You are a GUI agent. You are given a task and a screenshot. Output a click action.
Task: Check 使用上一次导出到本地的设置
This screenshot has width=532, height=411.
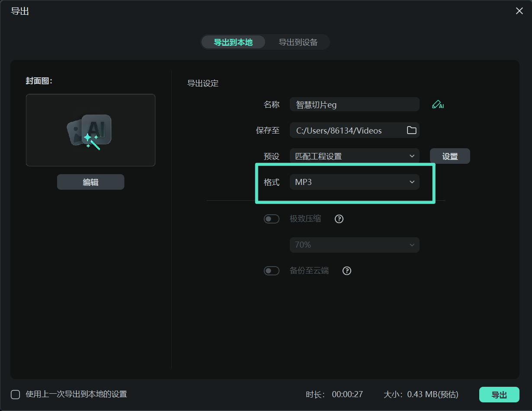[x=15, y=395]
